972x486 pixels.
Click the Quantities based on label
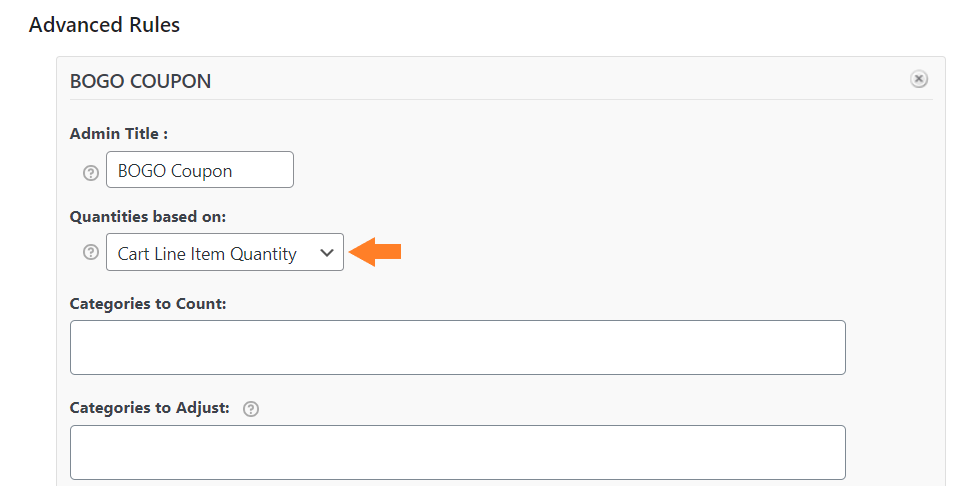pos(148,217)
